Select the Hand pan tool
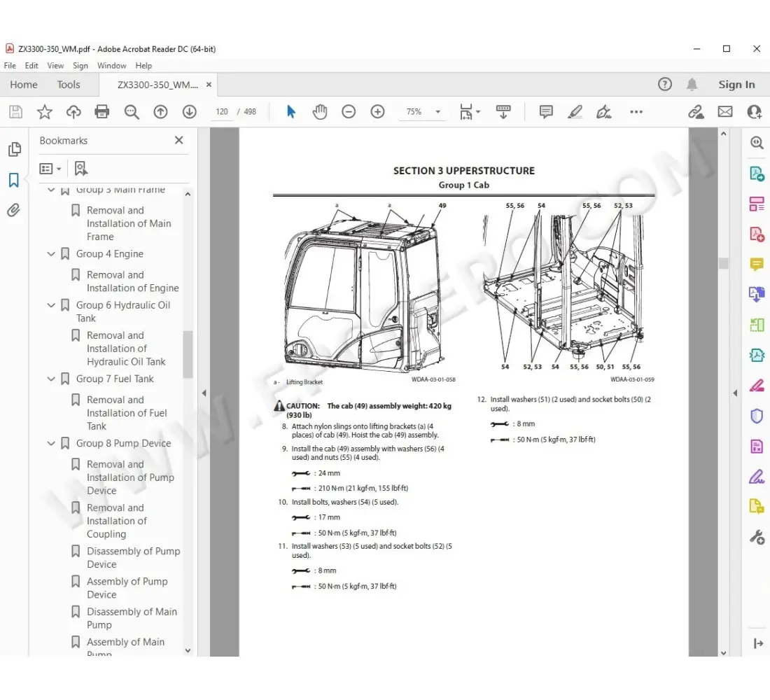Image resolution: width=770 pixels, height=700 pixels. (x=320, y=112)
